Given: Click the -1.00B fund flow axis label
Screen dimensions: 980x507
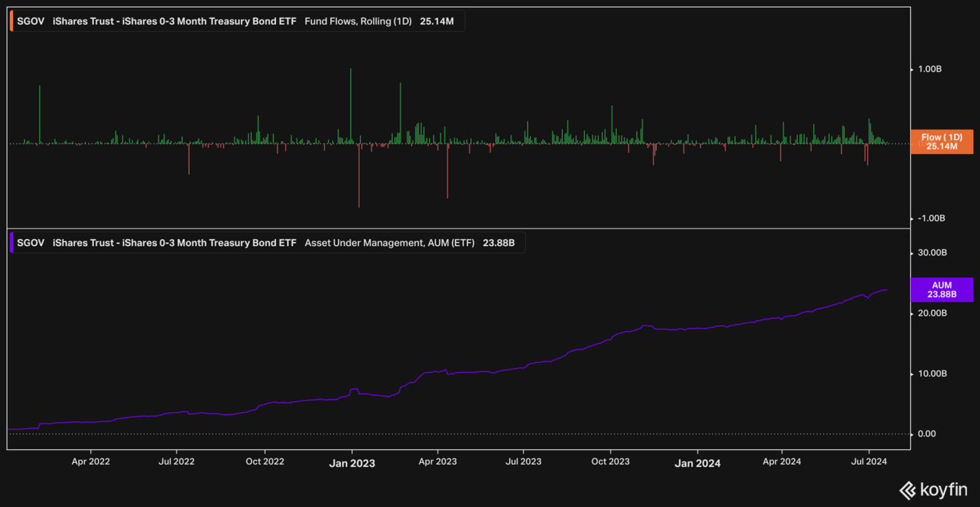Looking at the screenshot, I should 930,218.
